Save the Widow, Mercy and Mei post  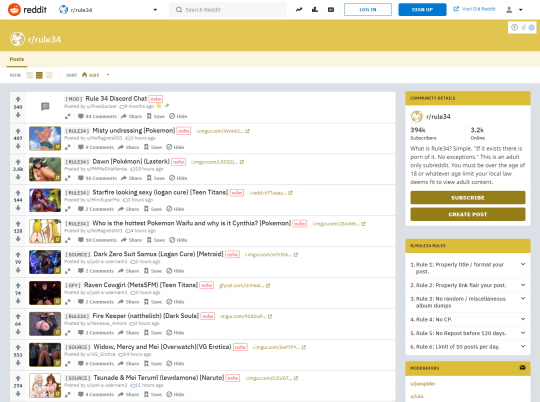pyautogui.click(x=153, y=363)
